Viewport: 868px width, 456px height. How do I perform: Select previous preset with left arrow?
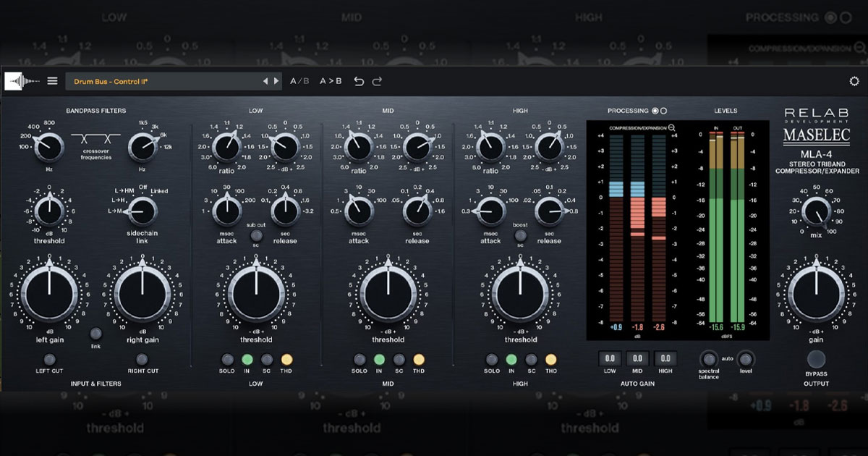[x=265, y=81]
